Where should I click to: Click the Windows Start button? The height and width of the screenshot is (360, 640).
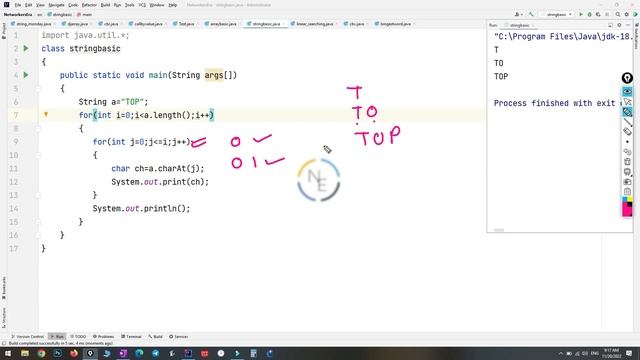[8, 353]
